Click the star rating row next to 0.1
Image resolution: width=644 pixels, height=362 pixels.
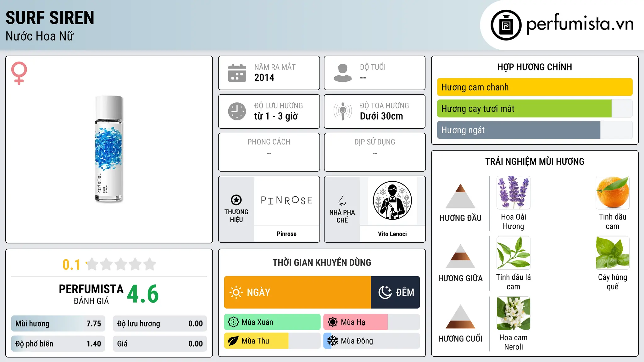click(121, 264)
